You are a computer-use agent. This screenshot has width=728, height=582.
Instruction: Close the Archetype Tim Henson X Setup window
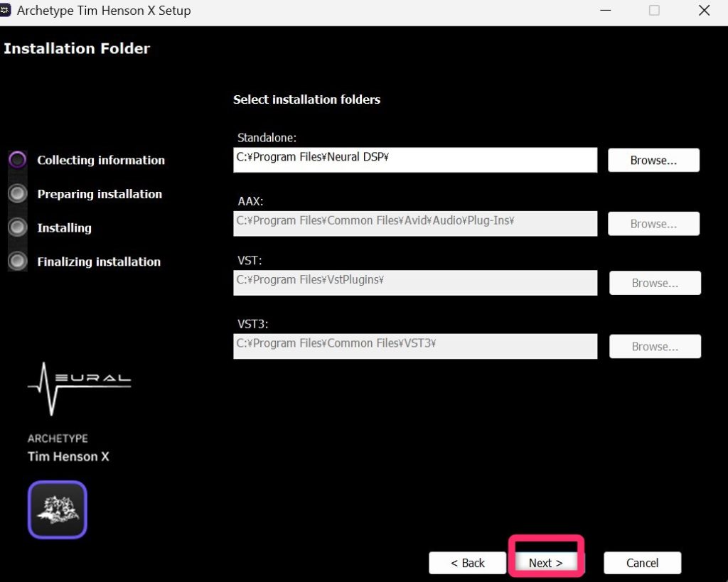(704, 11)
